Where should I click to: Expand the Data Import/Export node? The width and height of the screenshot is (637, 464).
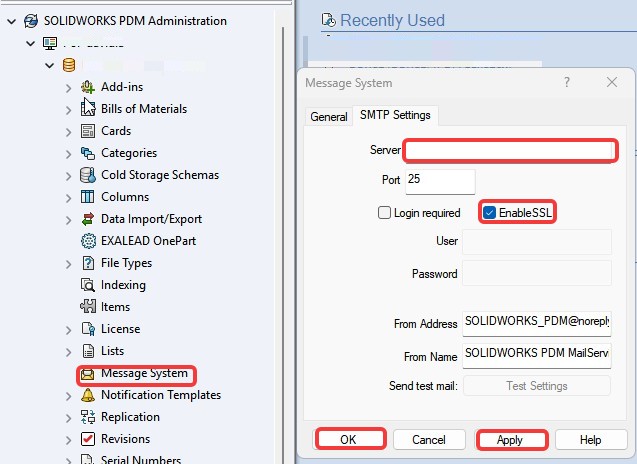click(68, 220)
